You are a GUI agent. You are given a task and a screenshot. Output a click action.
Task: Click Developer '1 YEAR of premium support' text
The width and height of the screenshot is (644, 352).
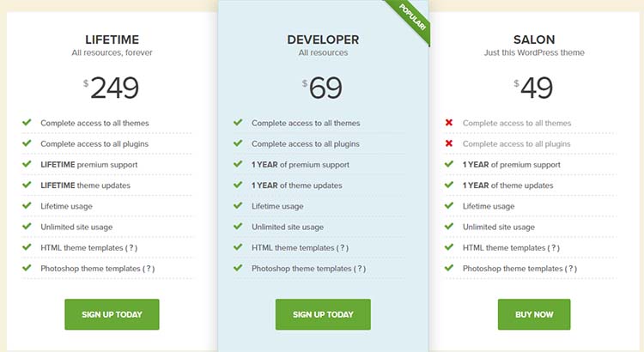tap(301, 165)
